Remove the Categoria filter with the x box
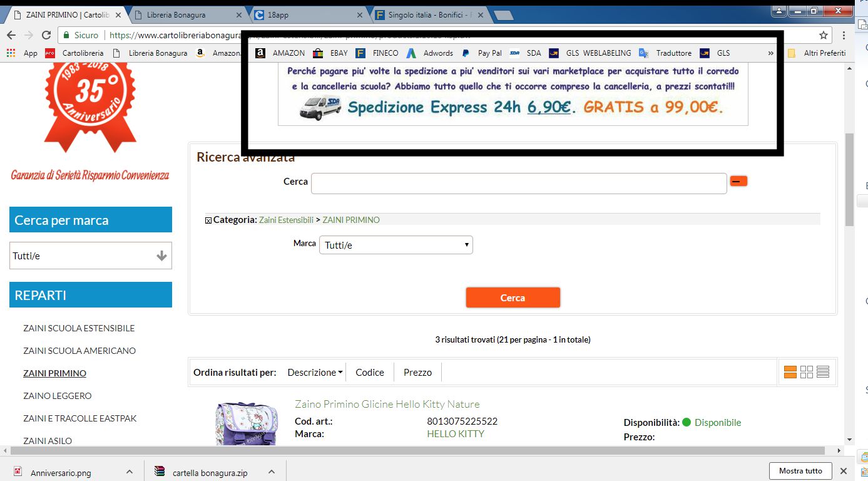The height and width of the screenshot is (481, 868). click(x=208, y=220)
